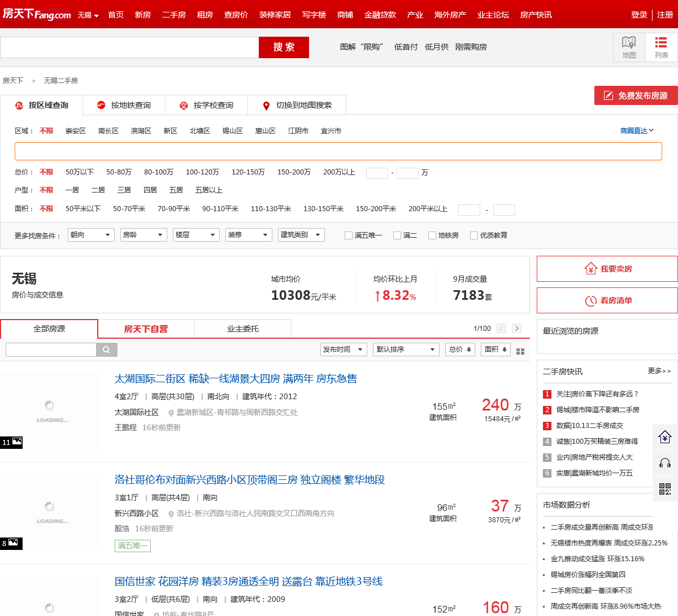Screen dimensions: 678x616
Task: Open 二手房 in top navigation
Action: point(174,15)
